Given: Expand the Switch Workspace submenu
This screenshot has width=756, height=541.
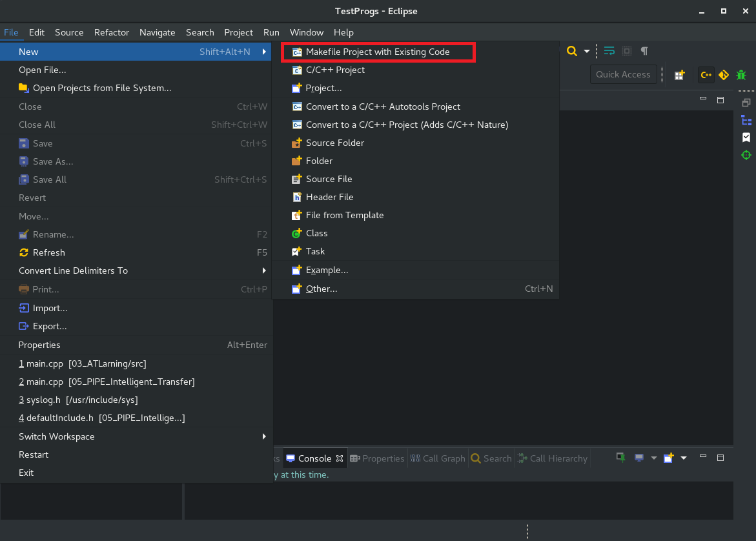Looking at the screenshot, I should click(56, 436).
